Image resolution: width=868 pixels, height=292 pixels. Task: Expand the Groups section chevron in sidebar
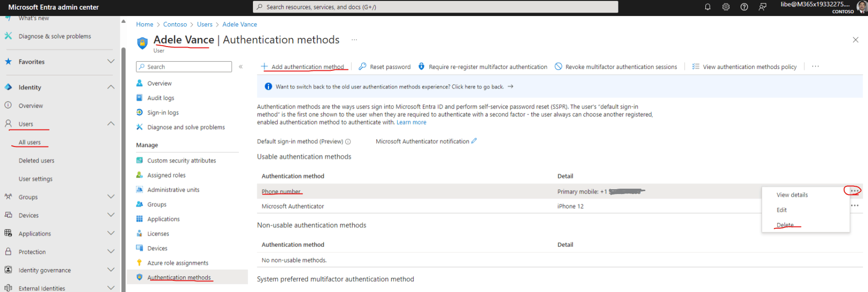[111, 196]
